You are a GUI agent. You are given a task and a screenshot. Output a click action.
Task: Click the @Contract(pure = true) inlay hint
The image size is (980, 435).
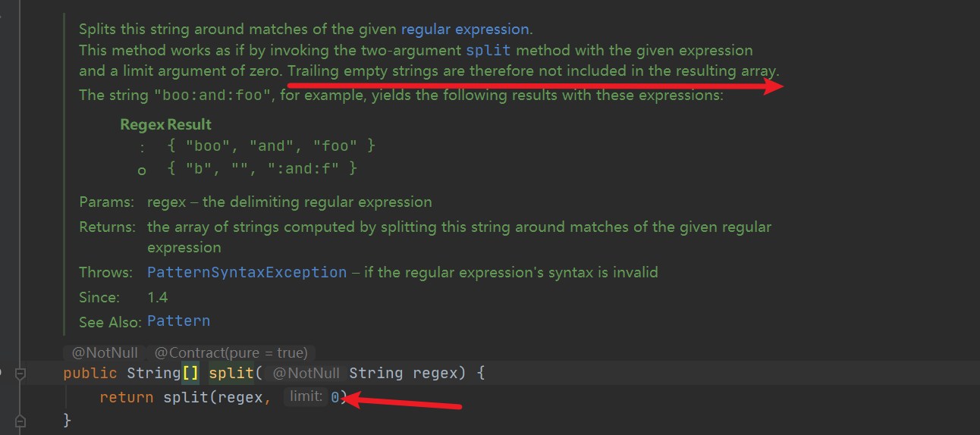click(x=231, y=353)
